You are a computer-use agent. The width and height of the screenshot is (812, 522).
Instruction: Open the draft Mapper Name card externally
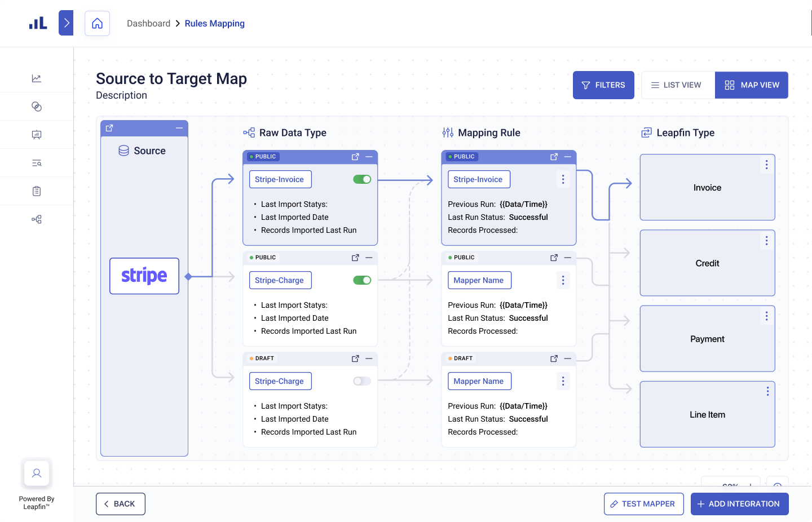click(554, 359)
